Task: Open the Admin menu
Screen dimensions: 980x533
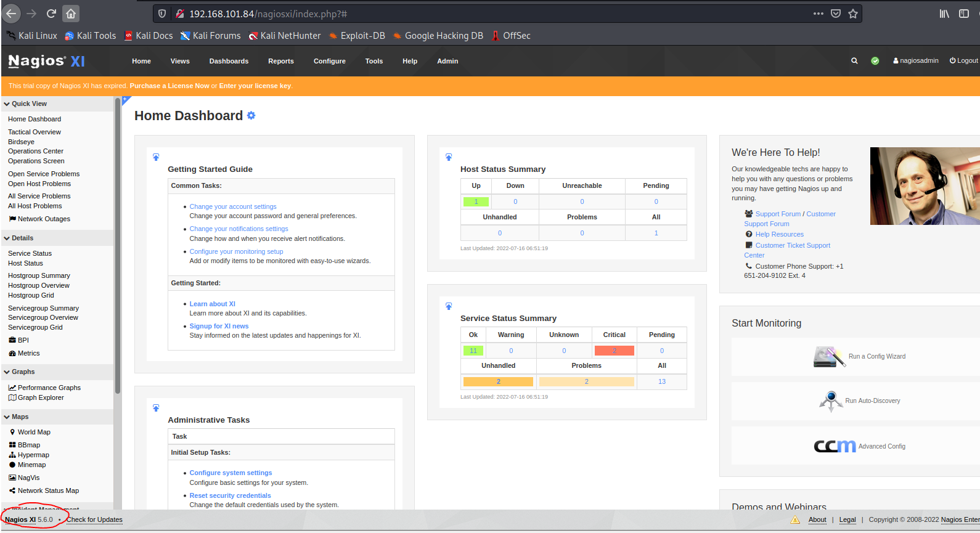Action: (447, 61)
